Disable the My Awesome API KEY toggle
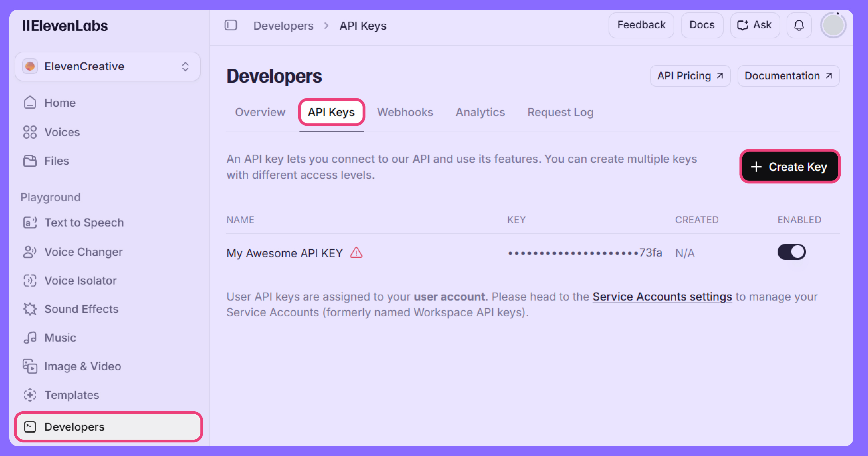Screen dimensions: 868x456 [x=792, y=252]
